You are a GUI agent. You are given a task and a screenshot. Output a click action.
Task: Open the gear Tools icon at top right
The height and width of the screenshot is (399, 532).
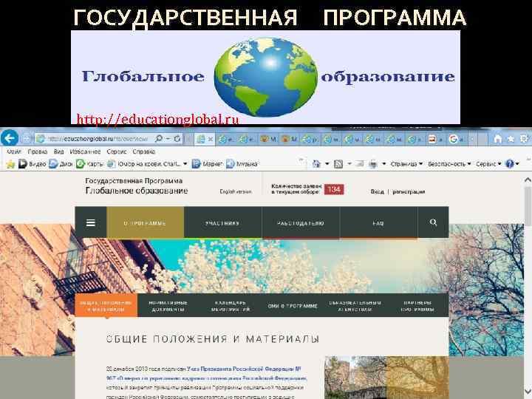[x=524, y=138]
